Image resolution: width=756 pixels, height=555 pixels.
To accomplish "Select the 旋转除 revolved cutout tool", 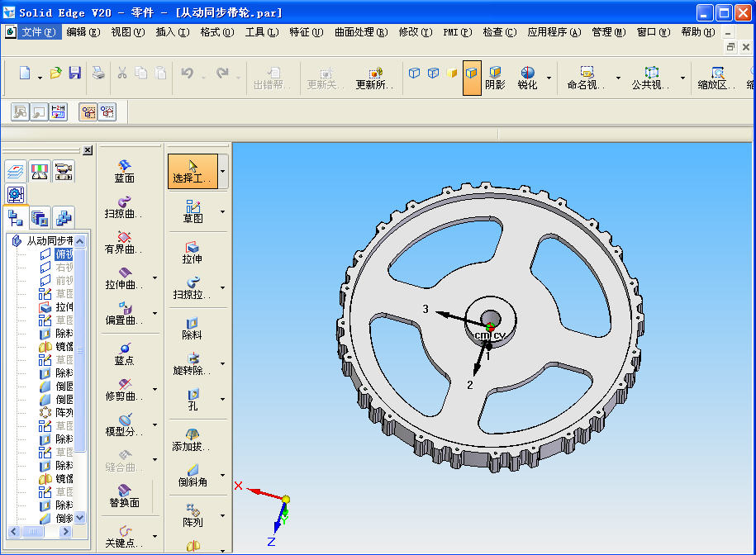I will [x=193, y=364].
